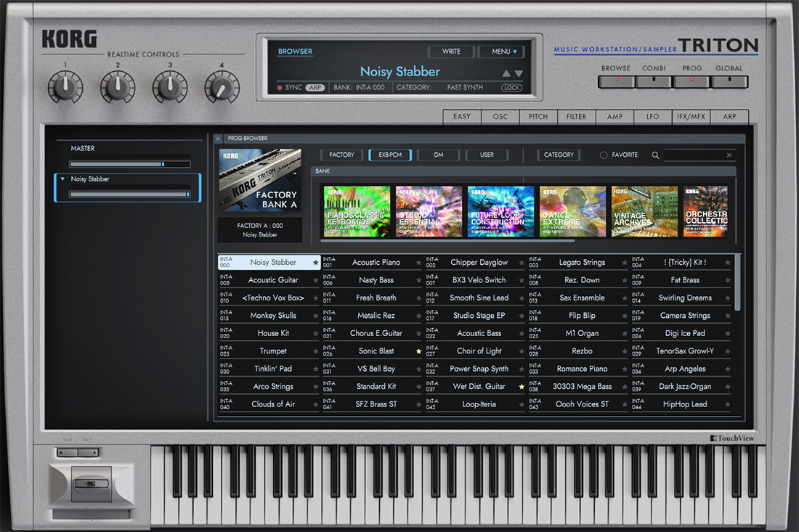Favorite the Noisy Stabber star
799x532 pixels.
click(315, 263)
